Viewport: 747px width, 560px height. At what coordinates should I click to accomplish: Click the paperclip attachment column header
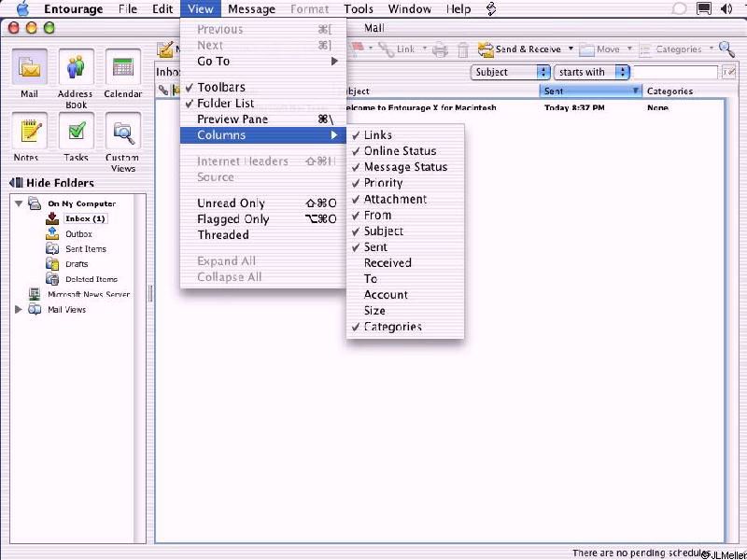(x=162, y=91)
